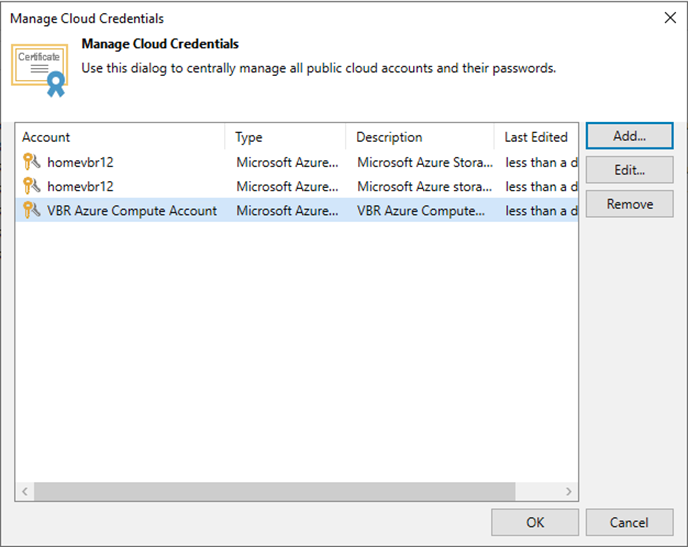Close the Manage Cloud Credentials window
Image resolution: width=688 pixels, height=547 pixels.
point(670,18)
